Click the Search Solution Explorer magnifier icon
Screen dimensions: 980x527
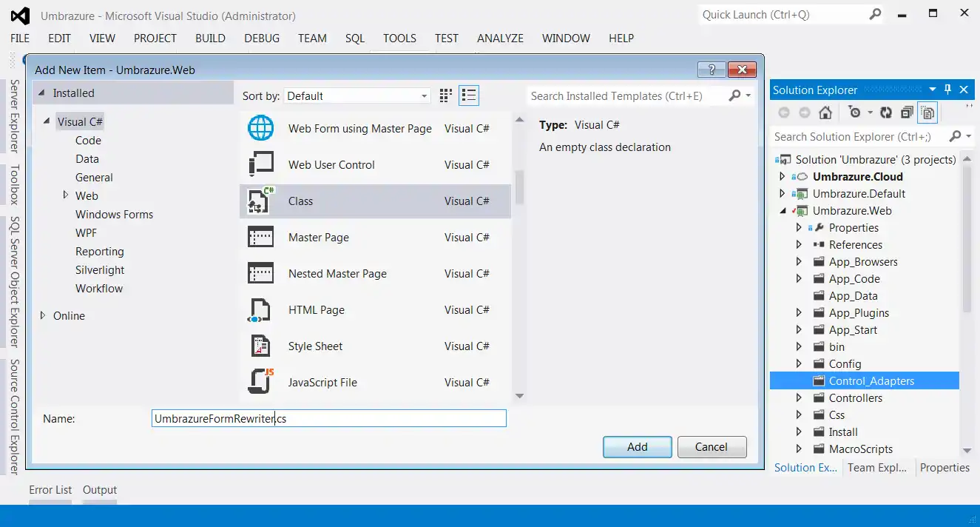[956, 136]
